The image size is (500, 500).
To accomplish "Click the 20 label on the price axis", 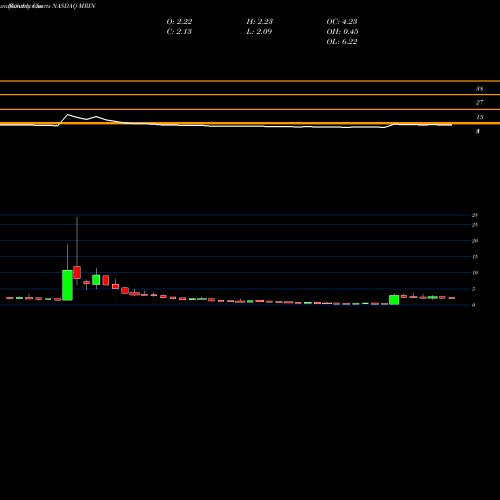I will (475, 241).
